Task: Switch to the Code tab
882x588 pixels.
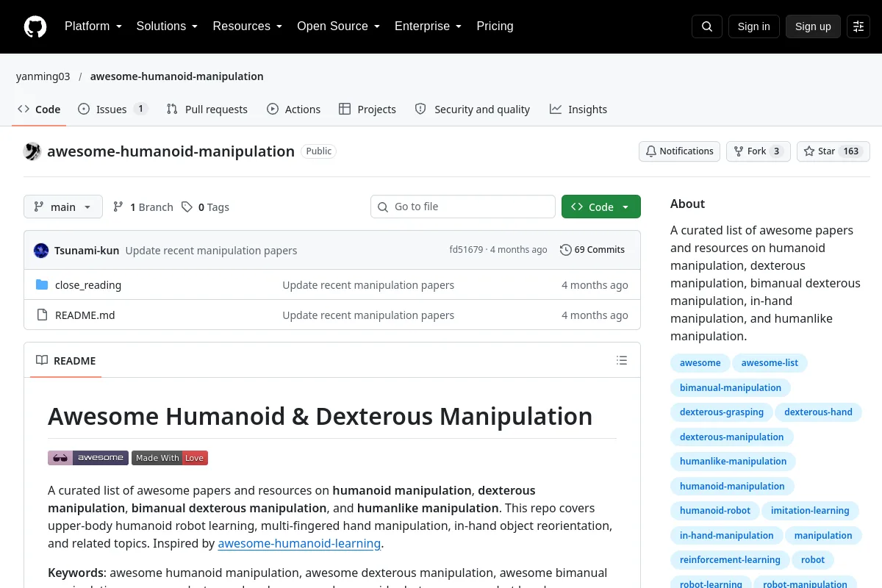Action: [x=39, y=110]
